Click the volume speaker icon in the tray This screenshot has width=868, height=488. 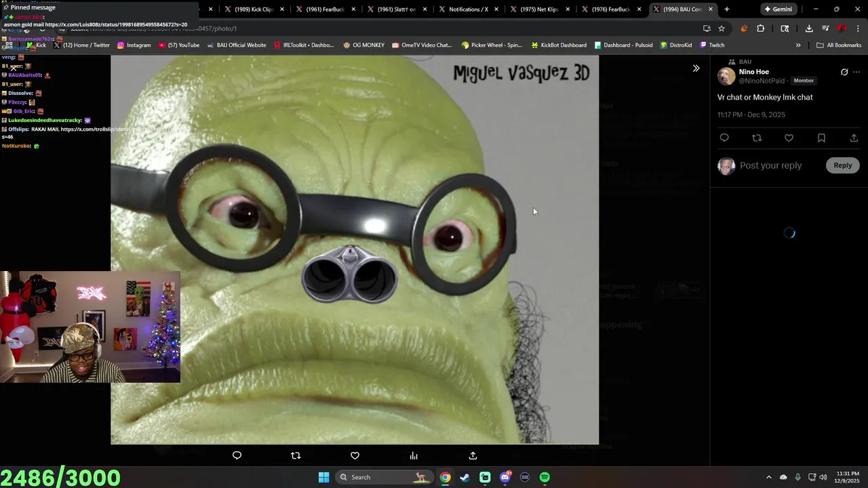pyautogui.click(x=823, y=477)
